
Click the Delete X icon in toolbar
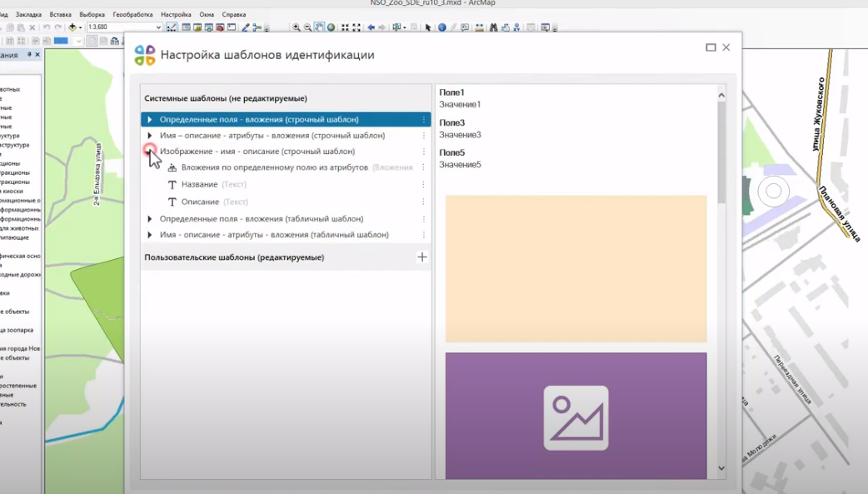click(x=32, y=27)
